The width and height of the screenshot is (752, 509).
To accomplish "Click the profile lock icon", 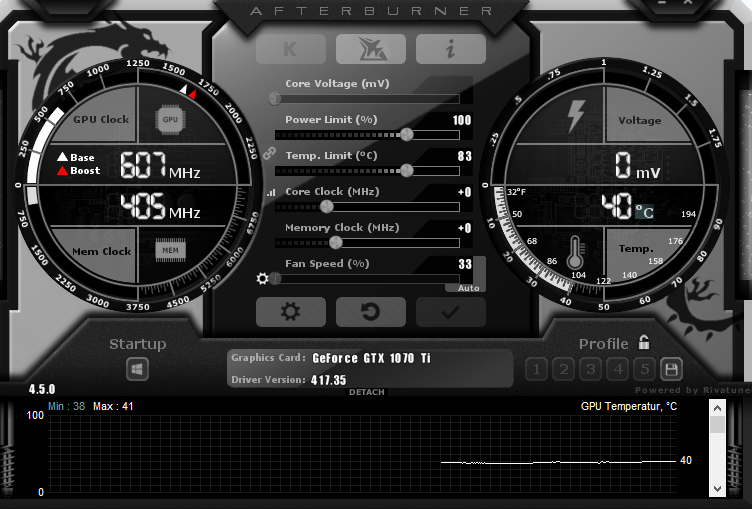I will pyautogui.click(x=644, y=343).
